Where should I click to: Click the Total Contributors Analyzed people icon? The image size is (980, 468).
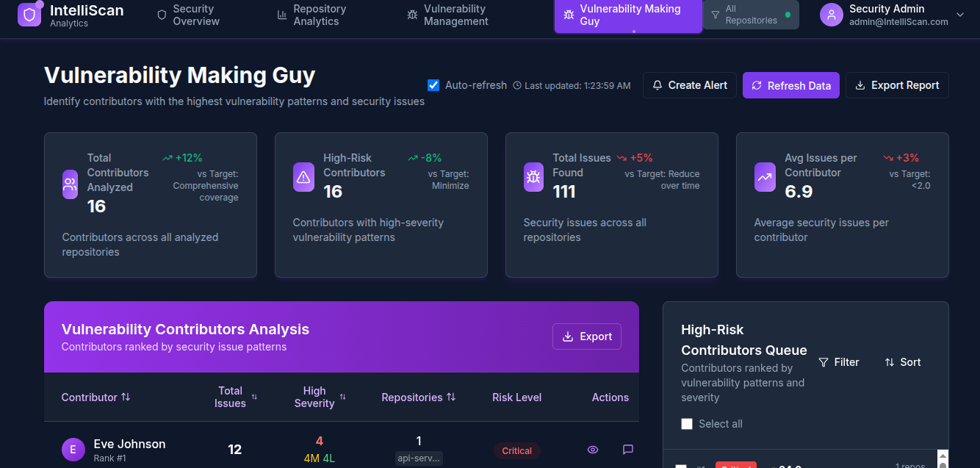coord(70,184)
